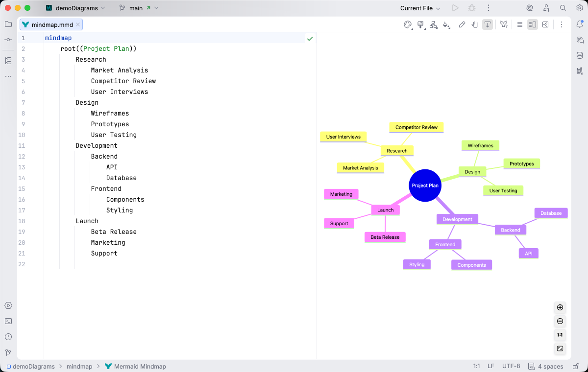Viewport: 588px width, 372px height.
Task: Open the Structure tool window
Action: [8, 61]
